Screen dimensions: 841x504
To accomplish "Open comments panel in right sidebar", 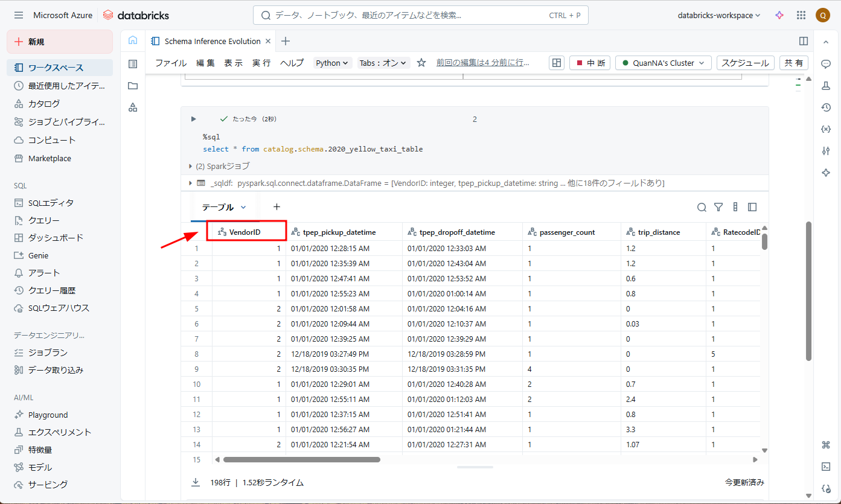I will pyautogui.click(x=826, y=64).
